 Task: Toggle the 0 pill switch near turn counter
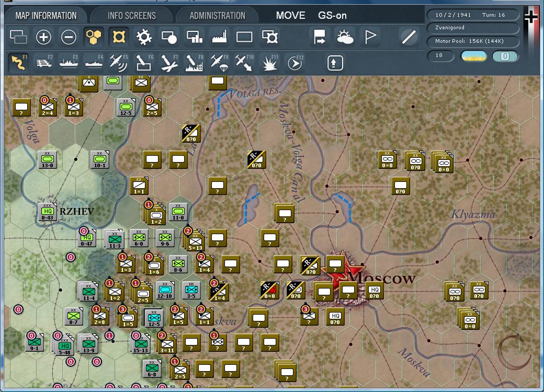coord(504,55)
